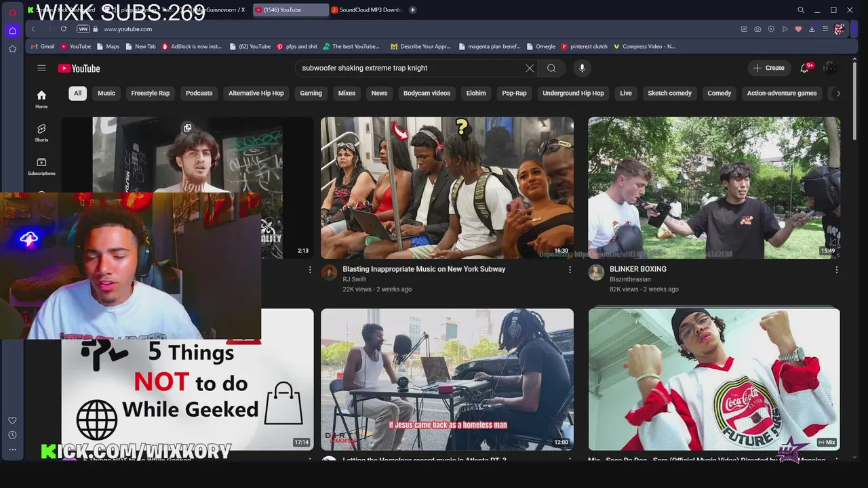Screen dimensions: 868x488
Task: Click the magnifier search button
Action: click(551, 68)
